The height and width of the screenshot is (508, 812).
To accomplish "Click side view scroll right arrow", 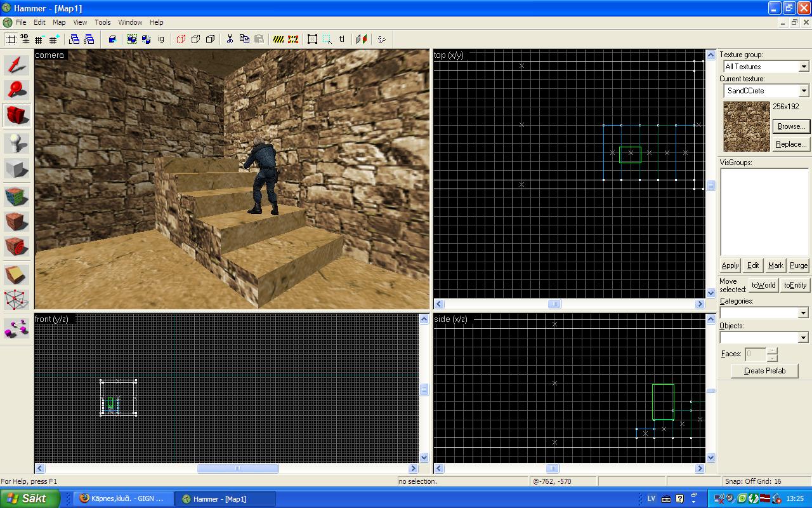I will coord(700,469).
